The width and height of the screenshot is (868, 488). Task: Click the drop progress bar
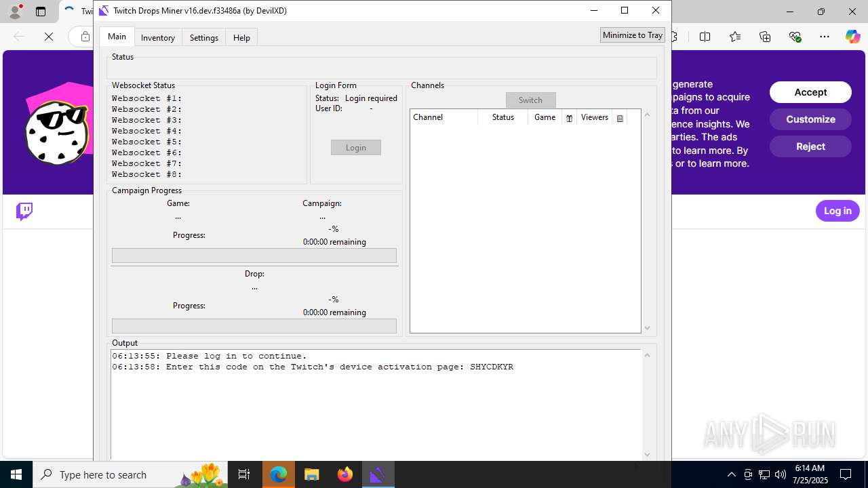pyautogui.click(x=254, y=326)
